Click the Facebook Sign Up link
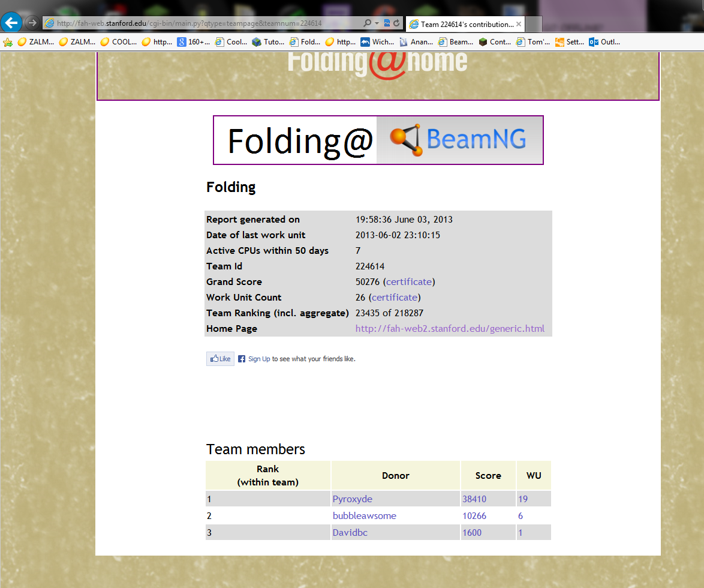Screen dimensions: 704x588 pos(259,358)
